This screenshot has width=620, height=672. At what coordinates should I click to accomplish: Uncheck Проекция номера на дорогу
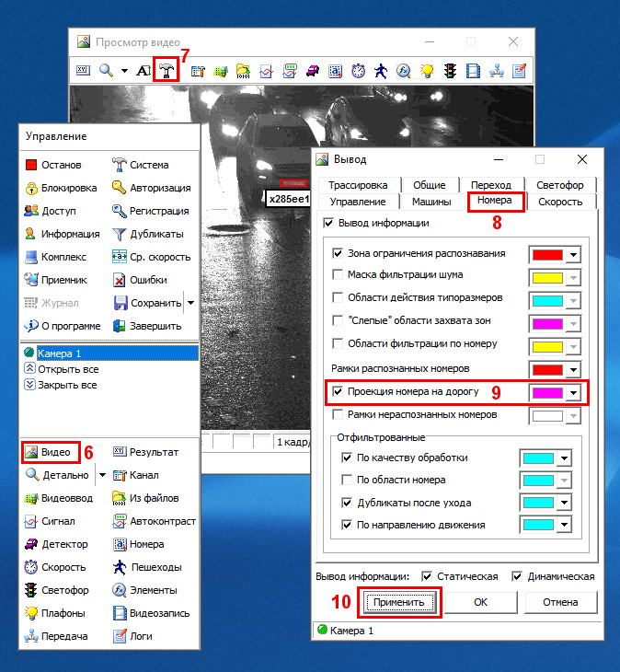pos(338,392)
